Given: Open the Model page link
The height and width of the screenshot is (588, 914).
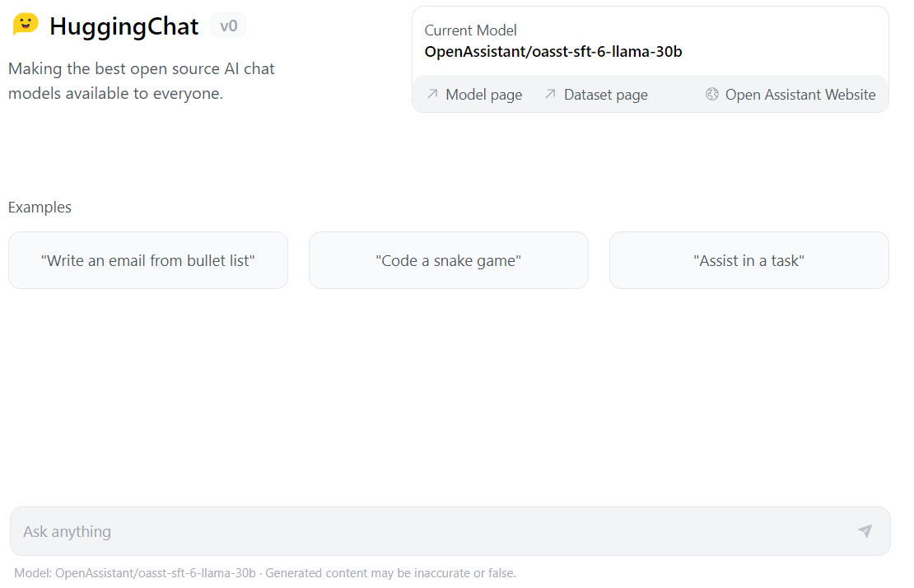Looking at the screenshot, I should coord(475,95).
